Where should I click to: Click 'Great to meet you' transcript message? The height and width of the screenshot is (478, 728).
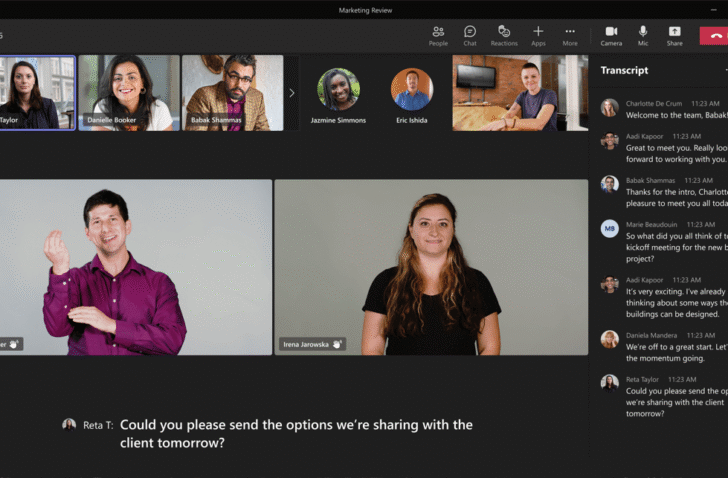[x=676, y=154]
